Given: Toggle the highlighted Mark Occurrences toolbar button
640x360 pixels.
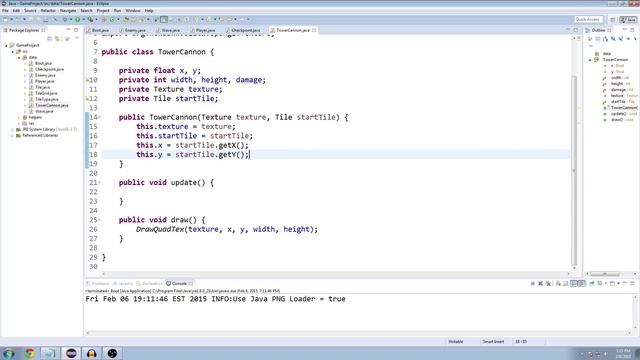Looking at the screenshot, I should pos(164,19).
